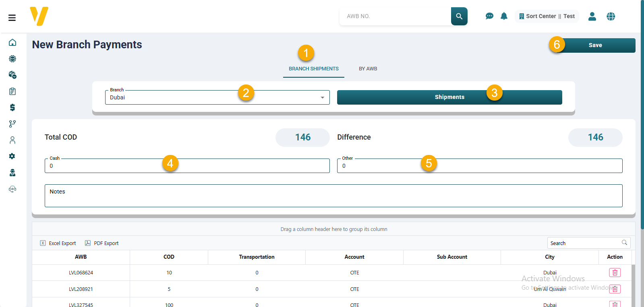The width and height of the screenshot is (644, 307).
Task: Open the Sort Center branch selector
Action: tap(547, 16)
